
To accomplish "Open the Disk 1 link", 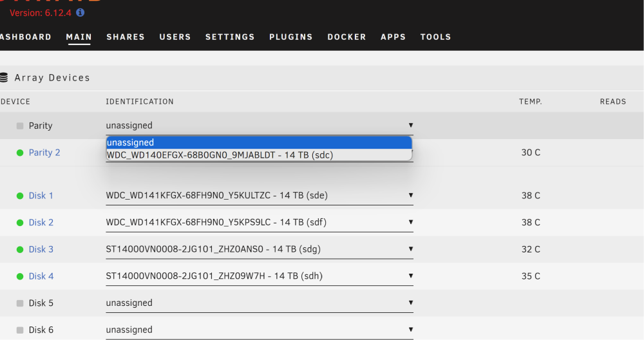I will [x=41, y=196].
